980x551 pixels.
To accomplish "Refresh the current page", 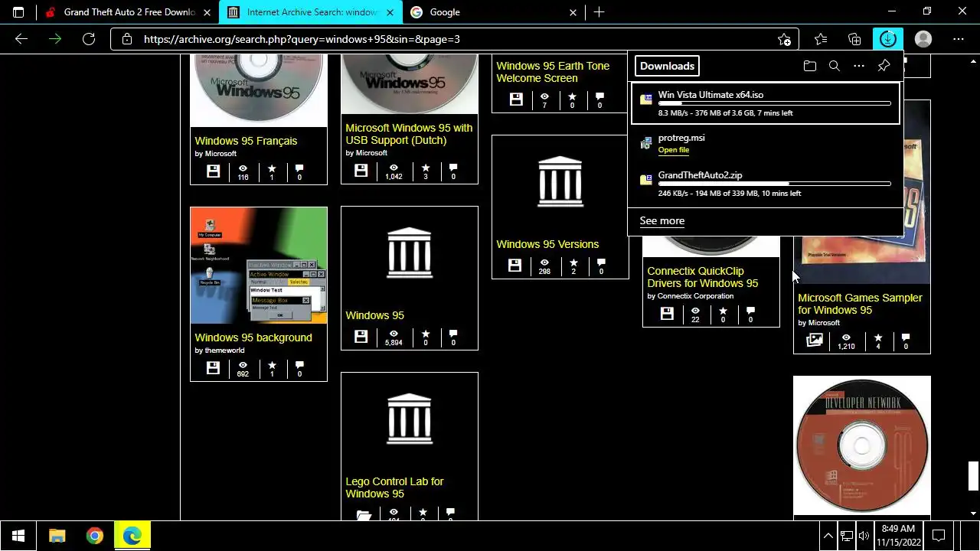I will [x=89, y=39].
